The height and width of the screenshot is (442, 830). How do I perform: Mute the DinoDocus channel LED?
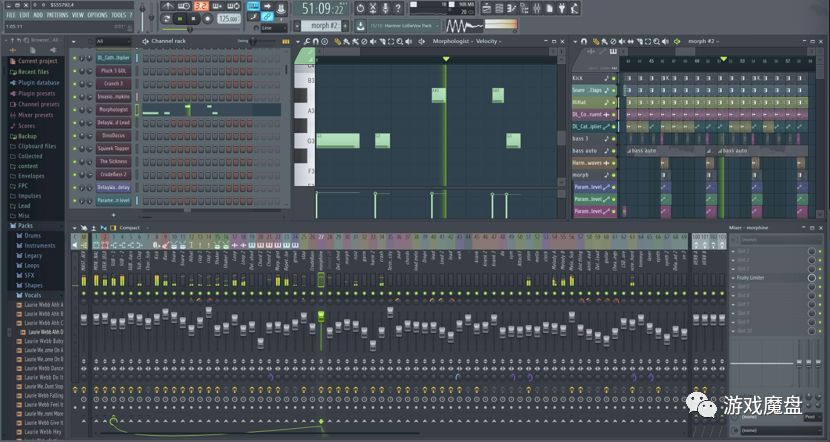75,136
